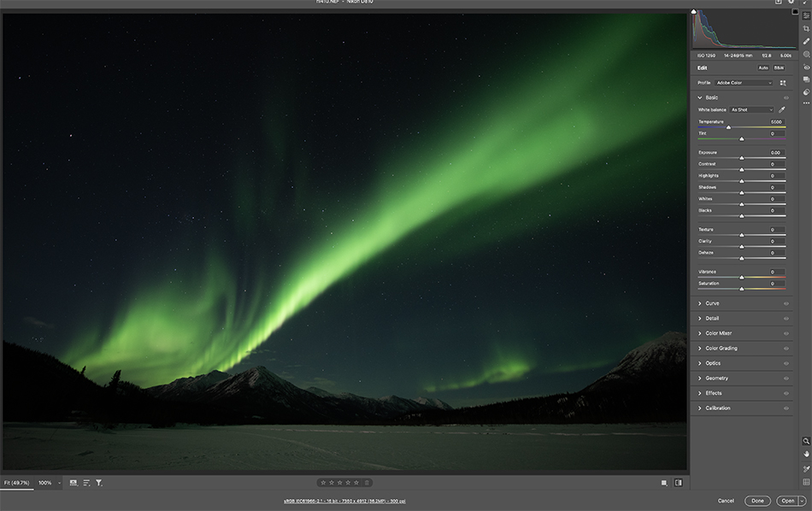Open the Adobe Color profile dropdown

click(744, 83)
